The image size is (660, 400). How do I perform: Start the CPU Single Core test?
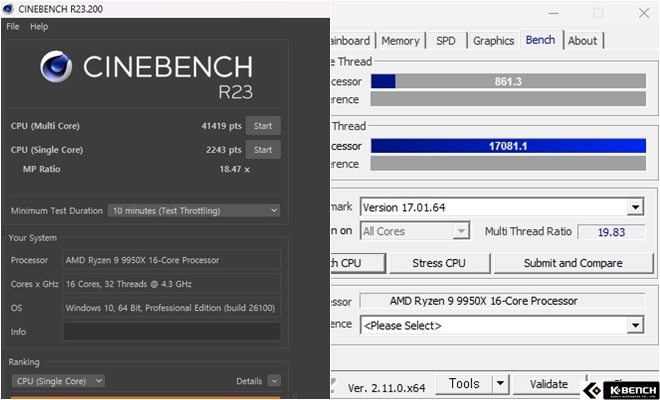coord(263,149)
